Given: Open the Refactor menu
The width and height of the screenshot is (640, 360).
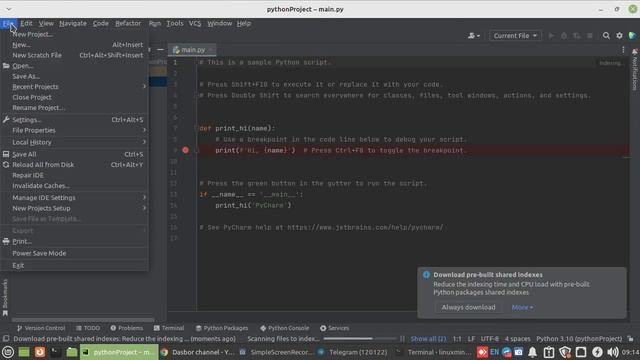Looking at the screenshot, I should point(128,24).
